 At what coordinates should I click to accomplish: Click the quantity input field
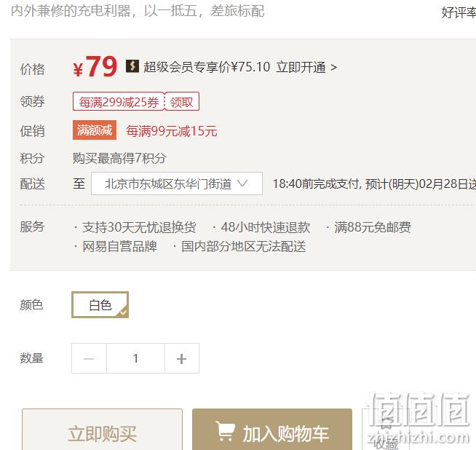coord(135,358)
